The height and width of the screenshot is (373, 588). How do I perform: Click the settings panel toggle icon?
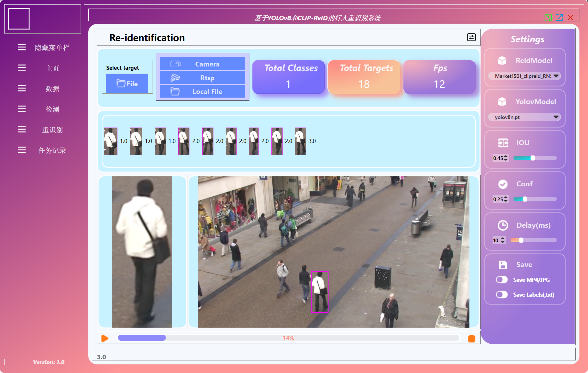(471, 37)
